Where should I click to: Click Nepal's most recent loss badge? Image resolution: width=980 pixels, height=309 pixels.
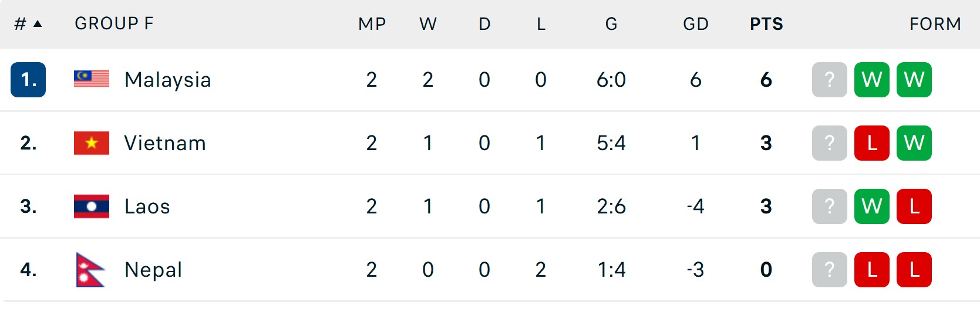click(872, 270)
